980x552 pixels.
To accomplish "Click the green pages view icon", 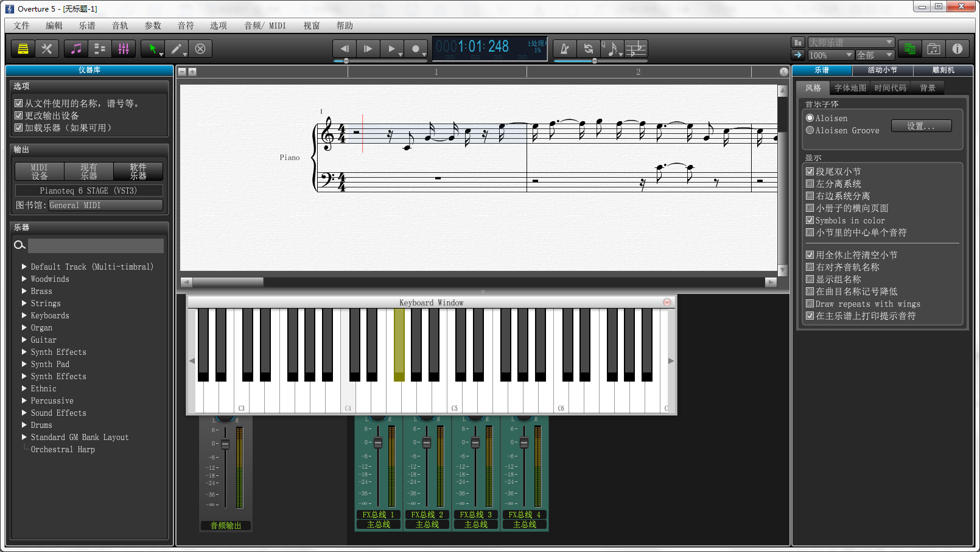I will coord(910,49).
